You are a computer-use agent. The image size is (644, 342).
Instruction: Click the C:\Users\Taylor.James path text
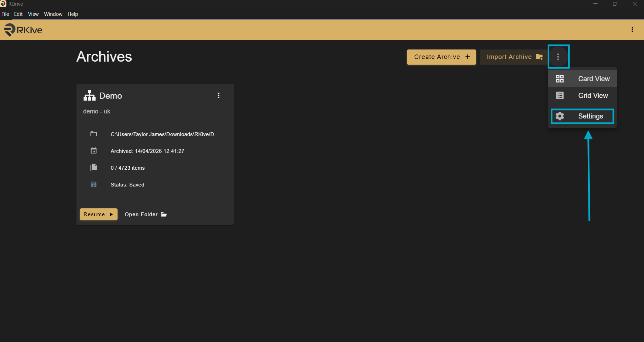tap(165, 134)
